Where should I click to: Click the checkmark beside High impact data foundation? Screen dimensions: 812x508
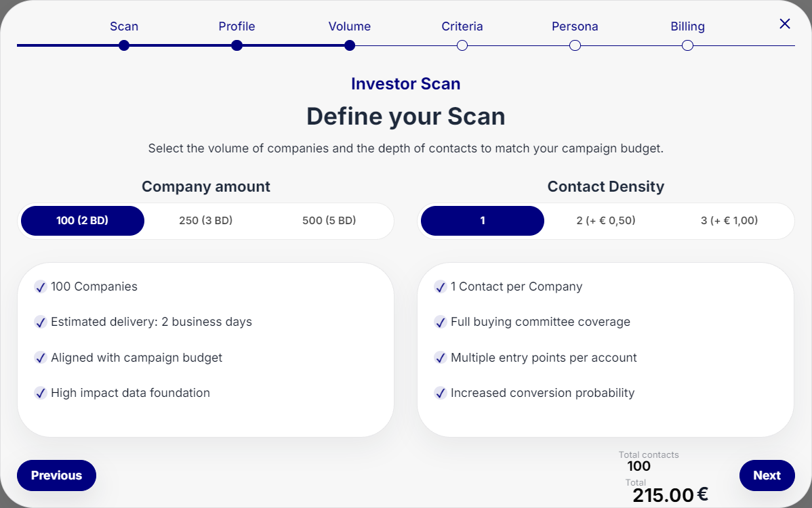[x=41, y=393]
